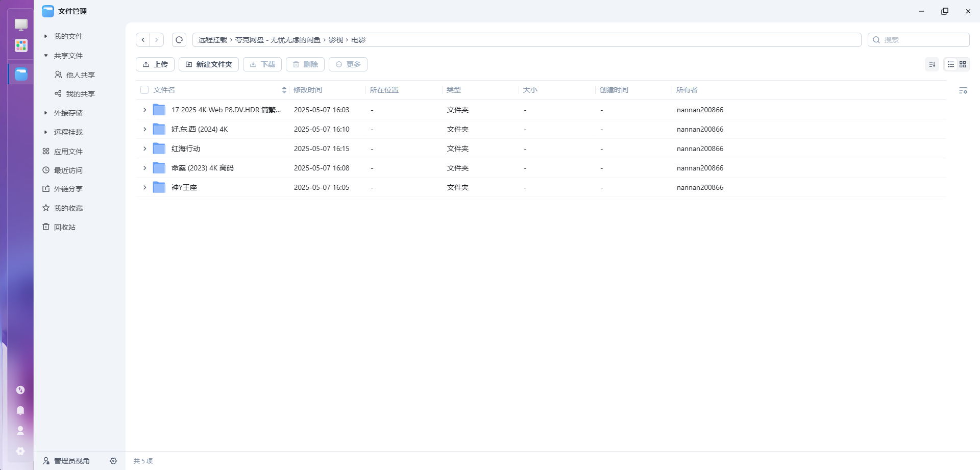Click 影视 in the breadcrumb path
980x470 pixels.
(x=336, y=40)
